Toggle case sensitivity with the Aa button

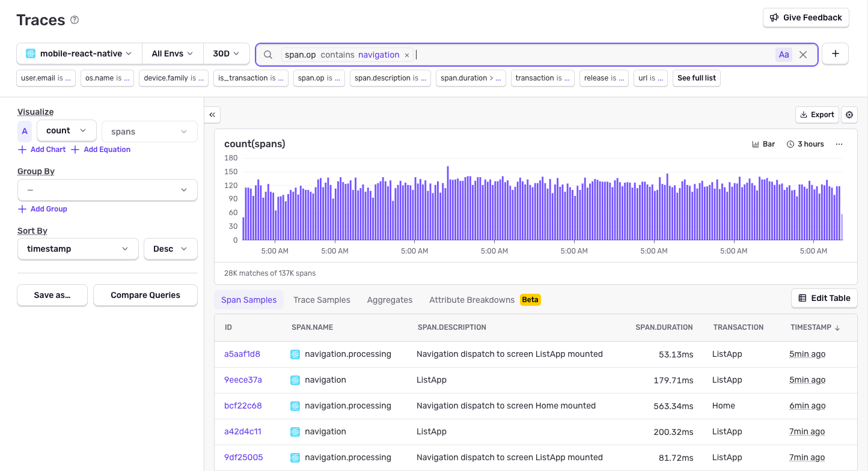783,54
